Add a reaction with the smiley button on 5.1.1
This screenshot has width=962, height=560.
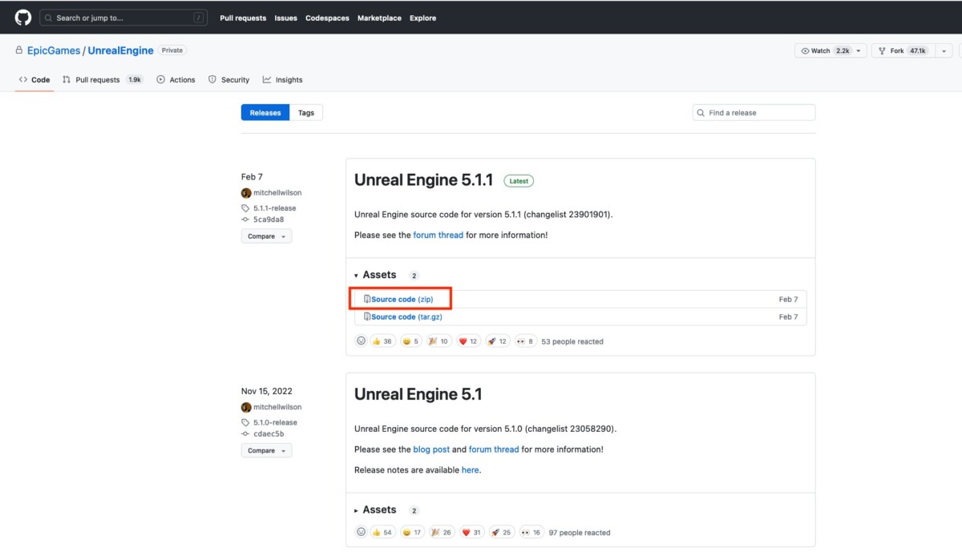pos(361,341)
